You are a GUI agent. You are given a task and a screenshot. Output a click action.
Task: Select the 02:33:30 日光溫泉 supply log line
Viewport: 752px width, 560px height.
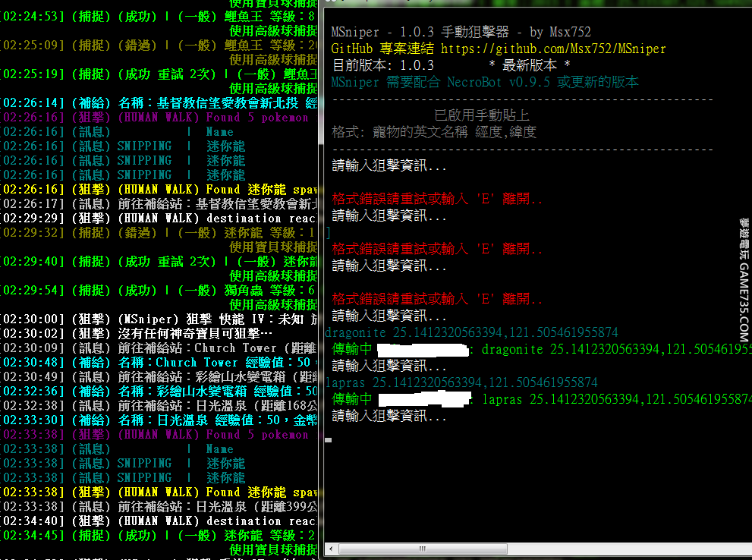pos(159,420)
